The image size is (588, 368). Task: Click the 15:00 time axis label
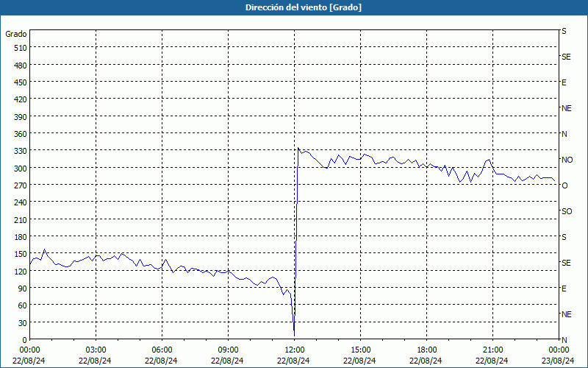(x=360, y=350)
